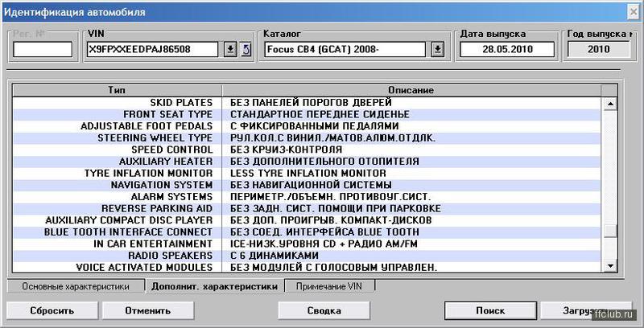The width and height of the screenshot is (644, 328).
Task: Select the STEERING WHEEL TYPE row
Action: pos(307,138)
